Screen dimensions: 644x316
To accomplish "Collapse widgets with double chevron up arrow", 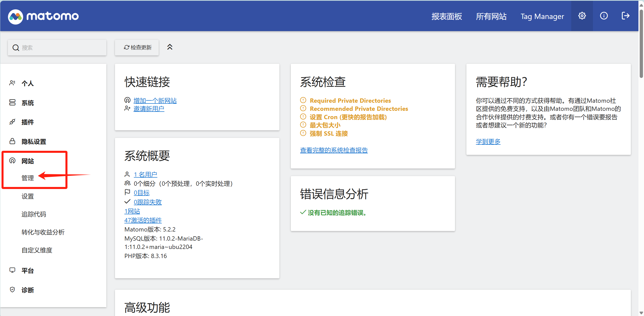I will (x=170, y=47).
